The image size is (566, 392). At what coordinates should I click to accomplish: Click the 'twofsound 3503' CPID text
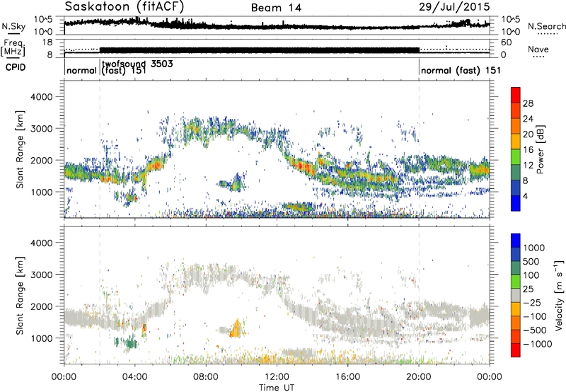tap(137, 64)
